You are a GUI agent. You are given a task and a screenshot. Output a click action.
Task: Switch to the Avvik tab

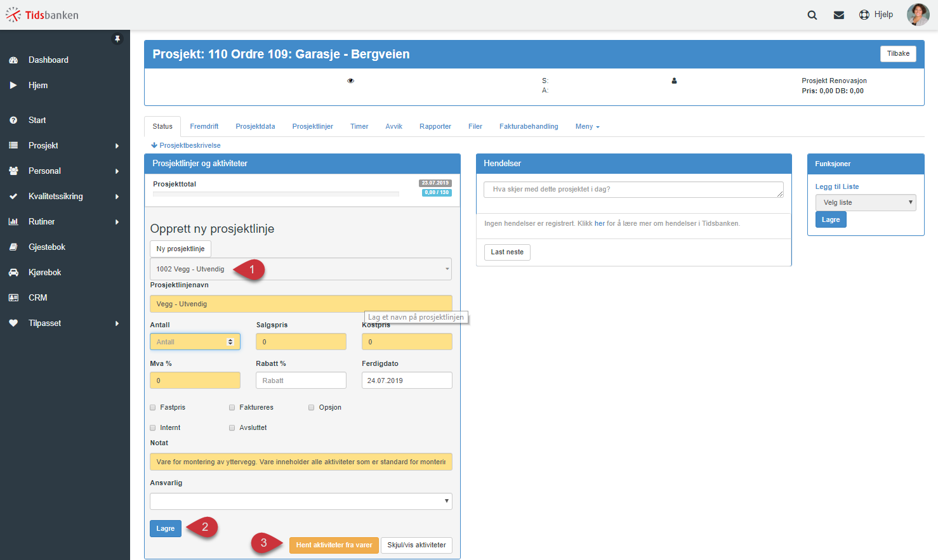point(394,126)
